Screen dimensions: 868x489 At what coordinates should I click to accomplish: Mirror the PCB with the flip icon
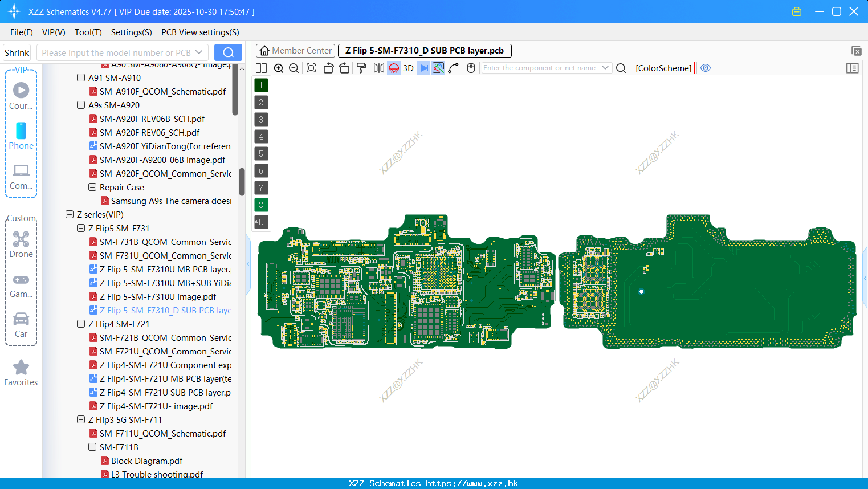379,68
